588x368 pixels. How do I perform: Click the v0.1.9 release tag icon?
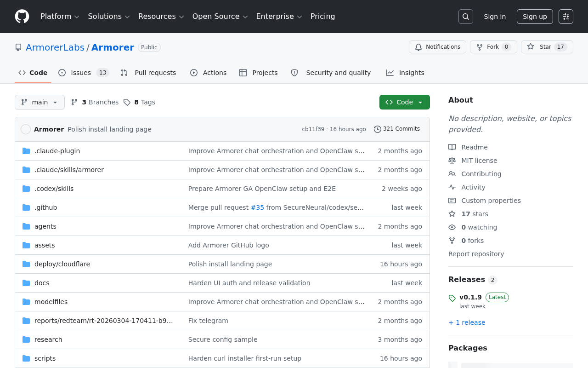[452, 298]
